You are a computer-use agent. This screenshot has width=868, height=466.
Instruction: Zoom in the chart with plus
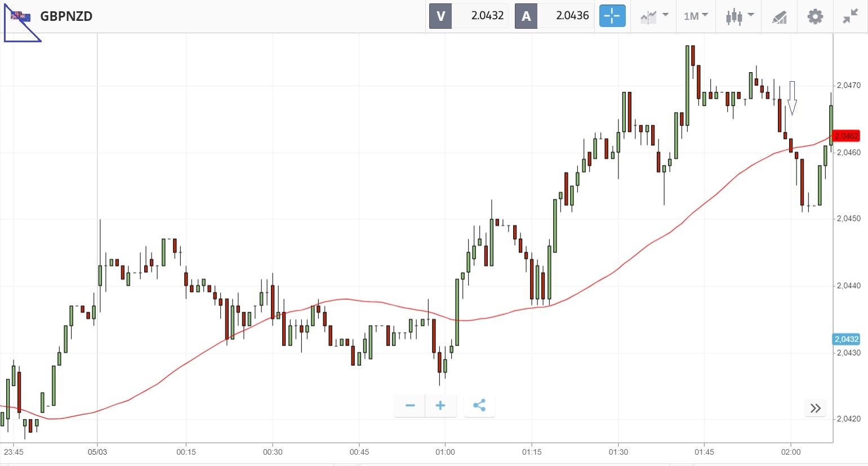pos(440,406)
